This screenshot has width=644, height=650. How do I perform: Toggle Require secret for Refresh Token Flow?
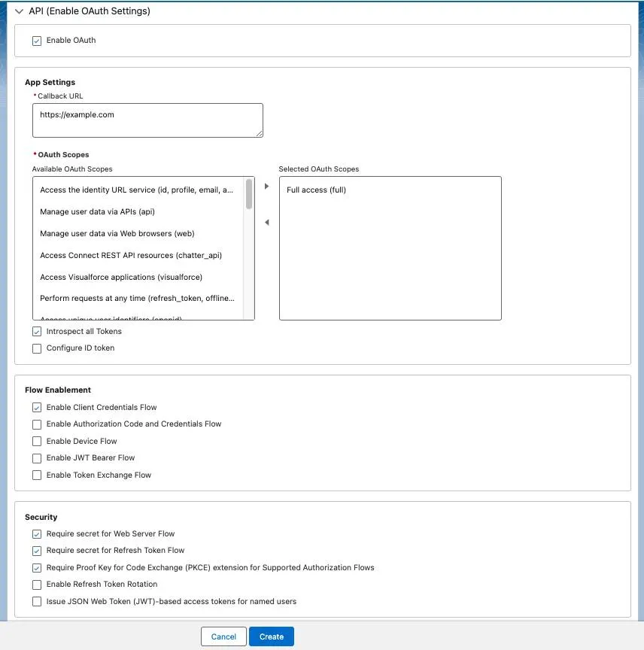[x=37, y=551]
